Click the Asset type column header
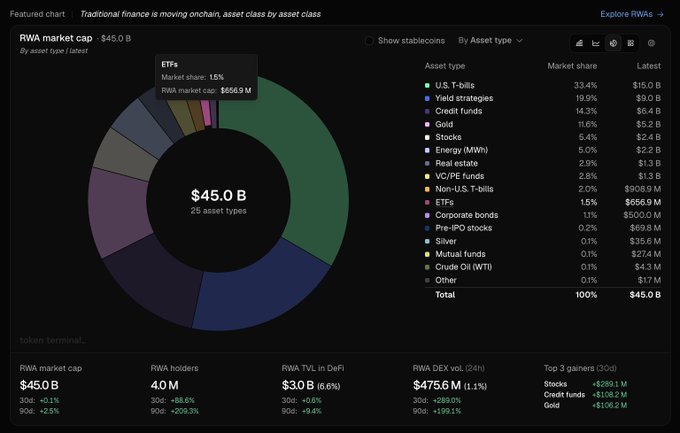This screenshot has height=433, width=680. (445, 66)
